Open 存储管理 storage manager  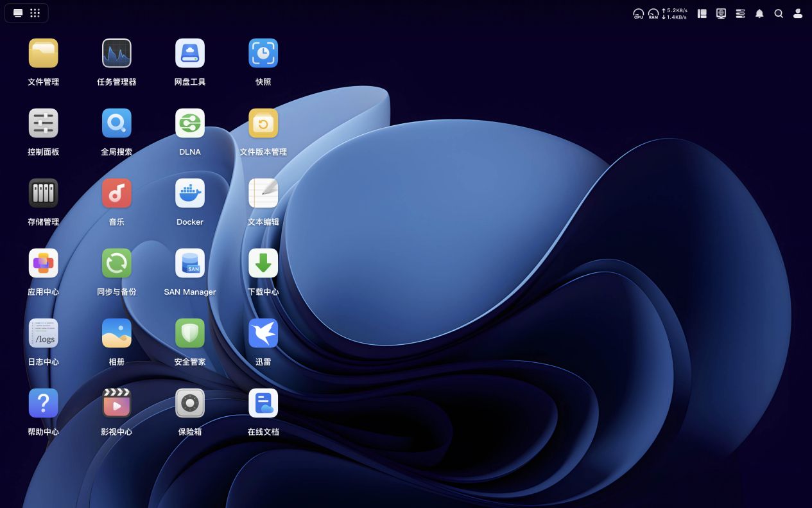[x=43, y=193]
